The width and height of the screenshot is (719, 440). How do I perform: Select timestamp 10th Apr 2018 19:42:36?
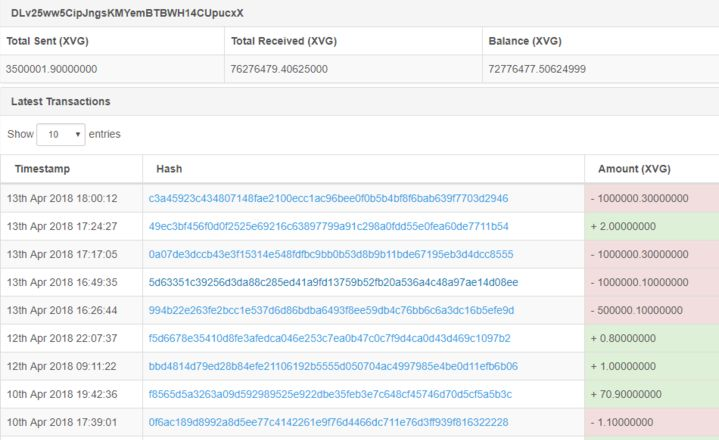point(62,394)
